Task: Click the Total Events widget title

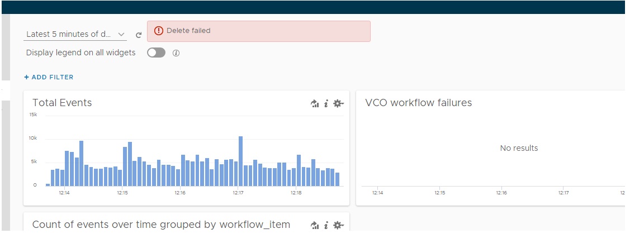Action: click(x=62, y=103)
